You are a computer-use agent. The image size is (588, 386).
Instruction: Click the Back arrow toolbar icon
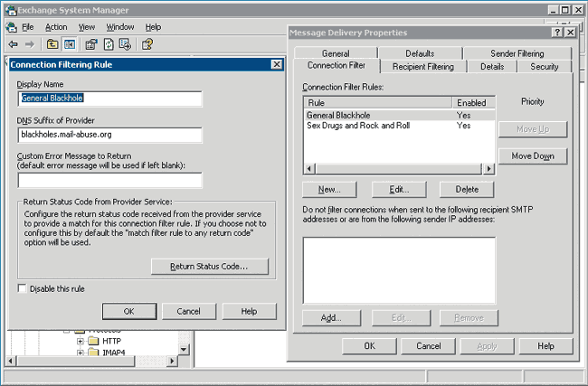pos(13,43)
